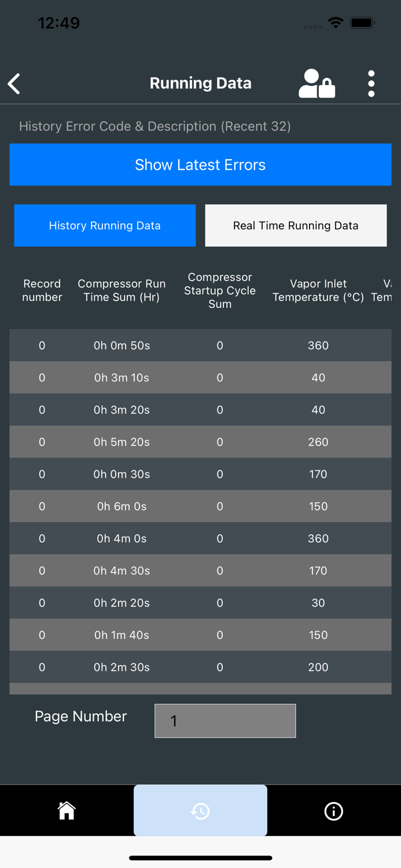Open the info circle tab

tap(333, 811)
